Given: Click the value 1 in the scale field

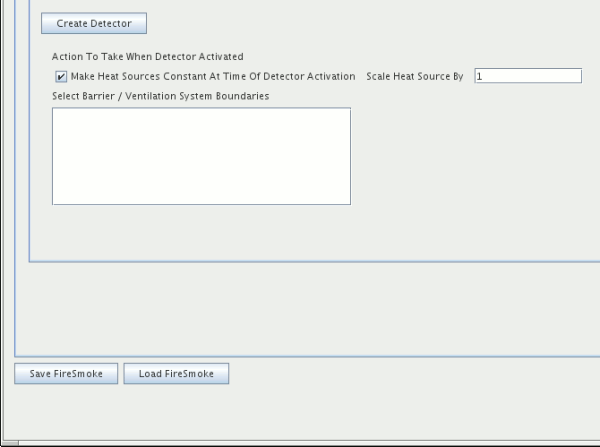Looking at the screenshot, I should (x=480, y=76).
